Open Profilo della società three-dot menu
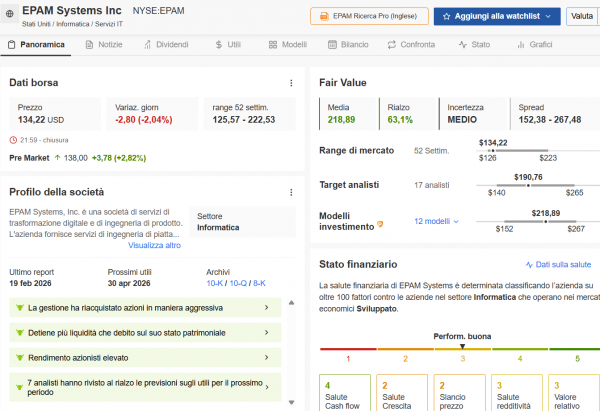Viewport: 600px width, 411px height. pos(291,191)
